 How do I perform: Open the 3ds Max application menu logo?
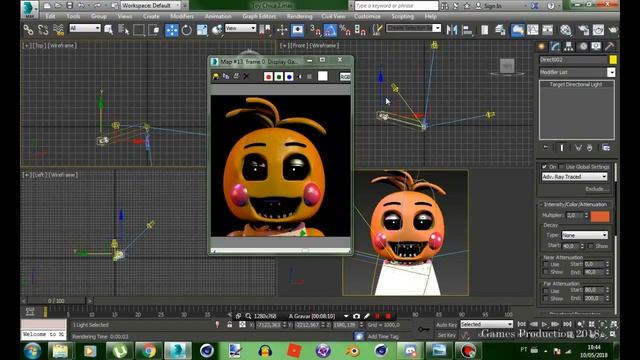coord(30,9)
